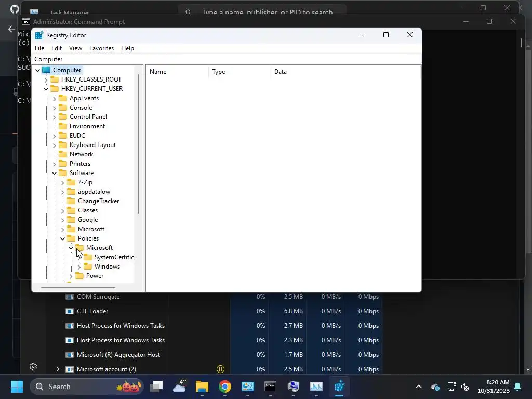Select the Computer icon in tree
532x399 pixels.
(46, 70)
